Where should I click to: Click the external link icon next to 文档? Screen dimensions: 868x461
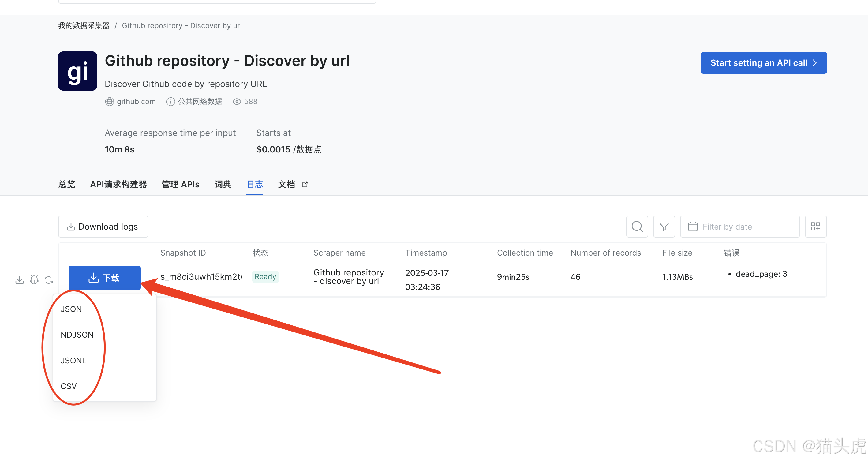[305, 184]
